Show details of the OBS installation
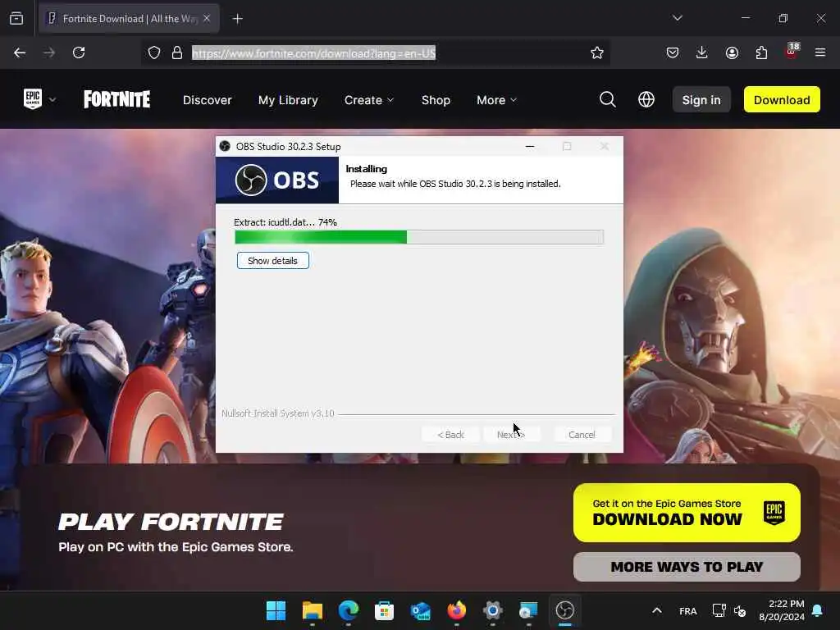The height and width of the screenshot is (630, 840). coord(272,261)
